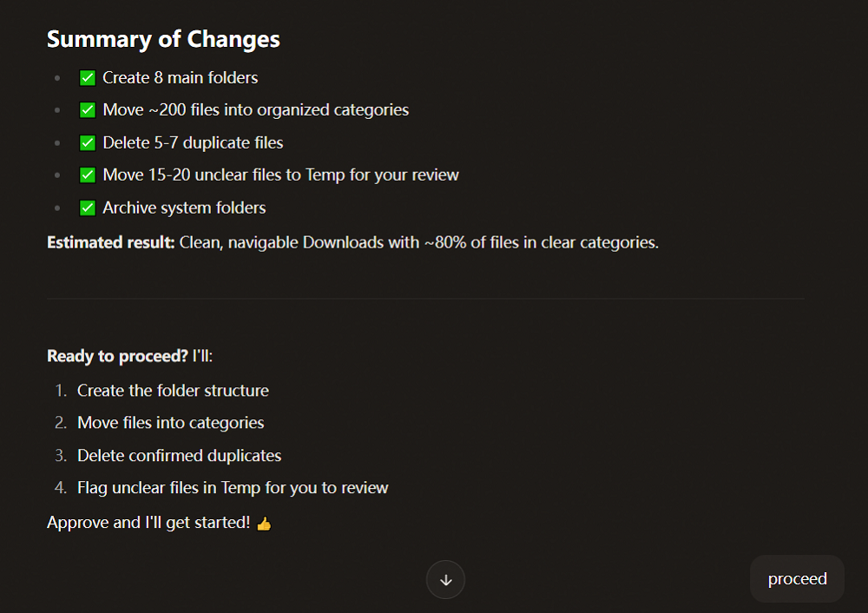This screenshot has height=613, width=868.
Task: Click the Summary of Changes heading
Action: point(163,39)
